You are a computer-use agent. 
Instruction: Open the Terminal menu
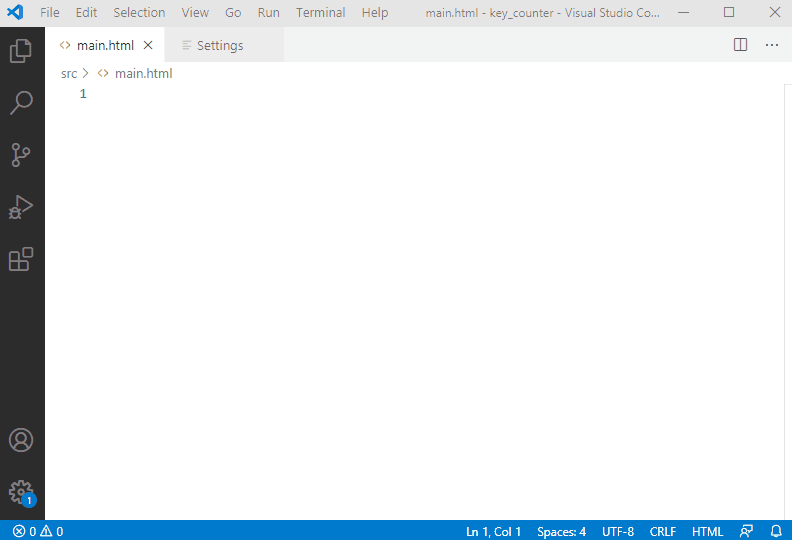pyautogui.click(x=320, y=12)
